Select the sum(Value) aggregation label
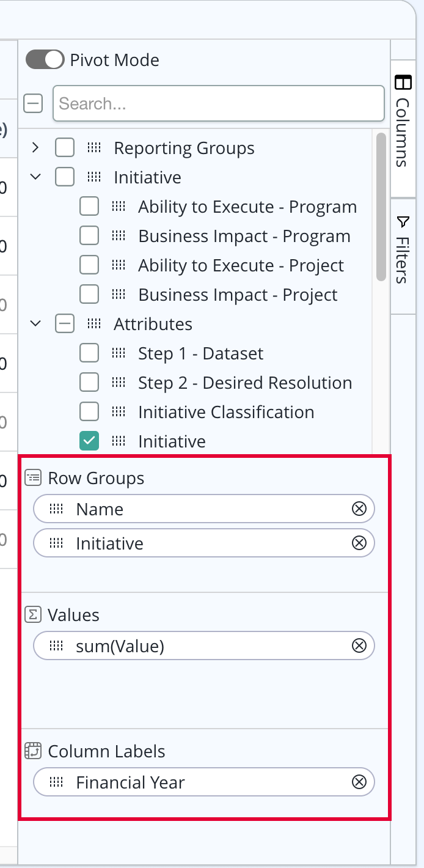 pos(120,646)
